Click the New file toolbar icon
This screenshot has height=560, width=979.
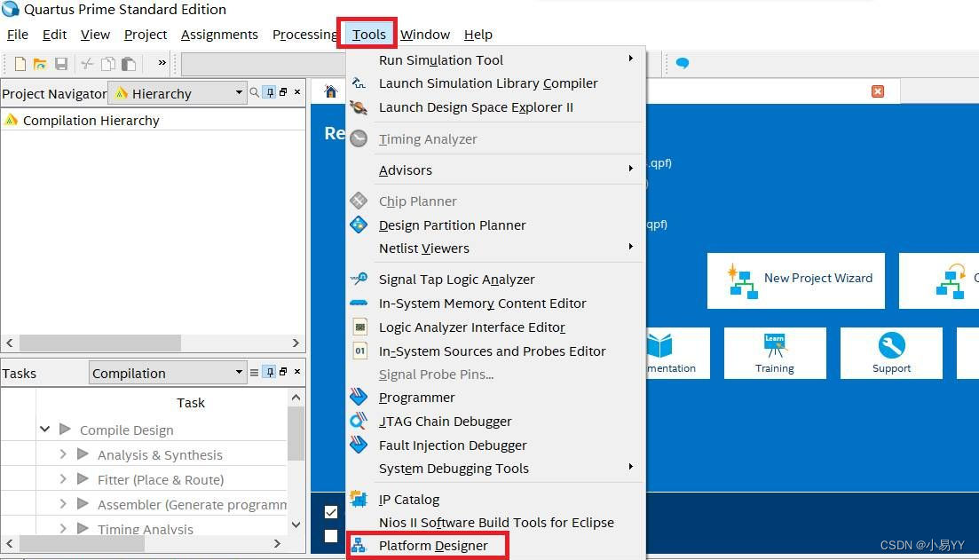(x=20, y=64)
